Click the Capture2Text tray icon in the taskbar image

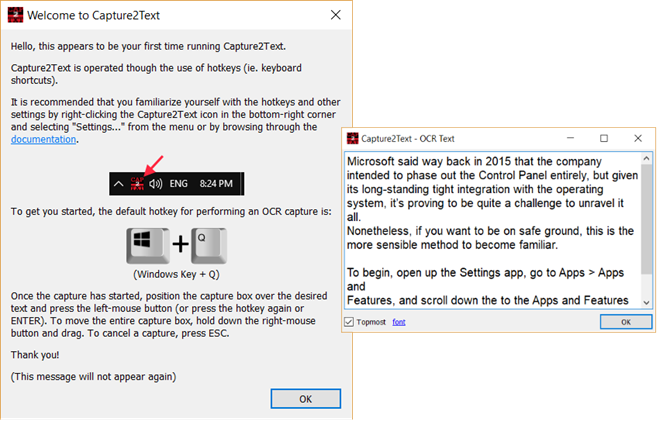(137, 184)
